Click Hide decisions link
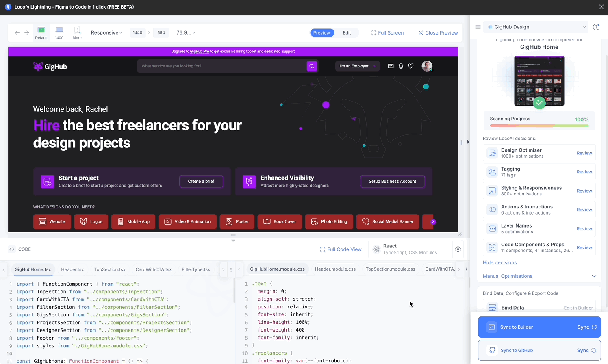This screenshot has height=364, width=608. 499,263
